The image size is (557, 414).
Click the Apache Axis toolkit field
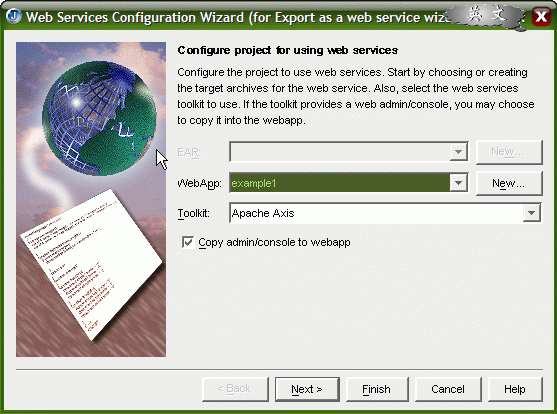(x=376, y=213)
